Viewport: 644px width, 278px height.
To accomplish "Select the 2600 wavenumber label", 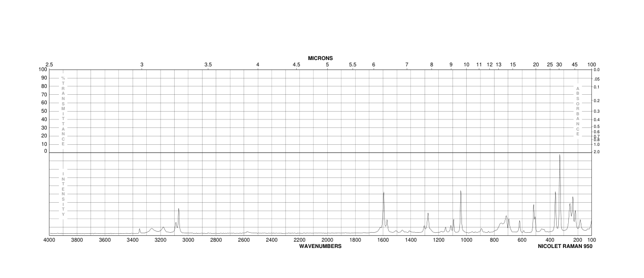I will coord(244,240).
